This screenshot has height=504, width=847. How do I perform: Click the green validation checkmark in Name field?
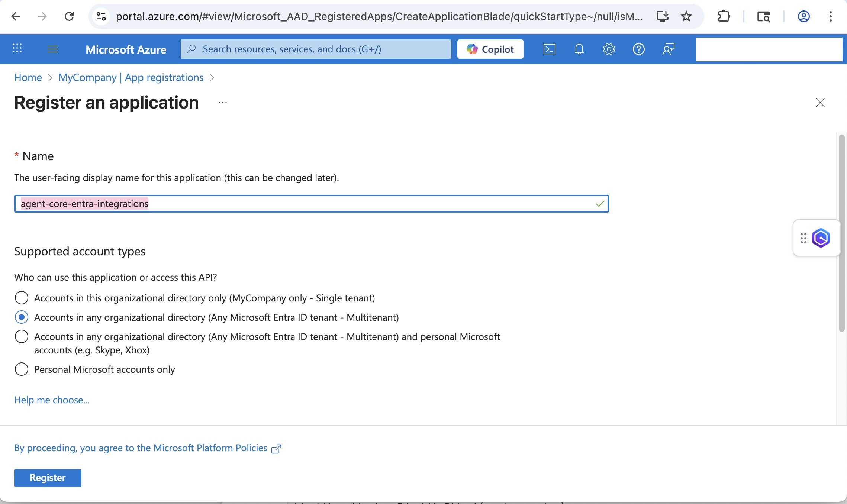coord(600,204)
